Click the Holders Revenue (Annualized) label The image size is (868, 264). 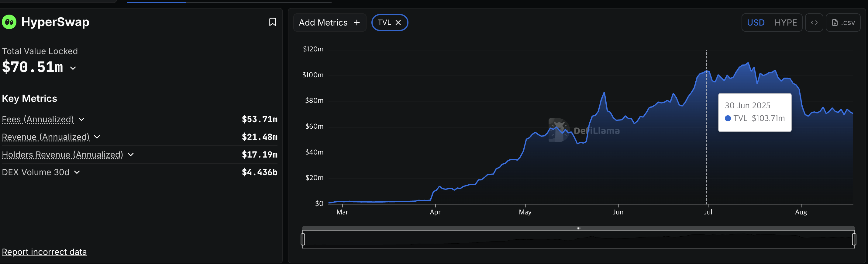coord(62,155)
